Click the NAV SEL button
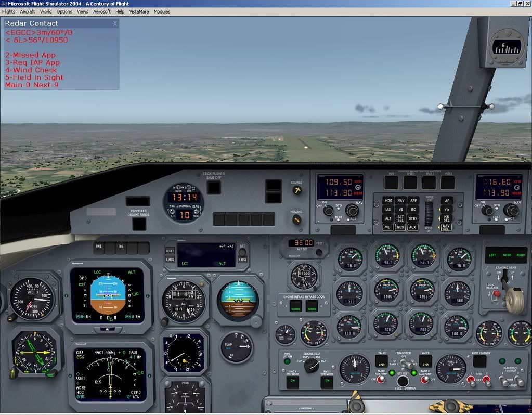 447,227
